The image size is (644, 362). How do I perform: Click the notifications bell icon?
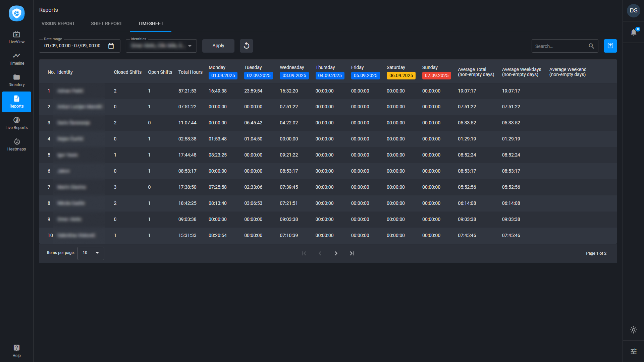(633, 32)
